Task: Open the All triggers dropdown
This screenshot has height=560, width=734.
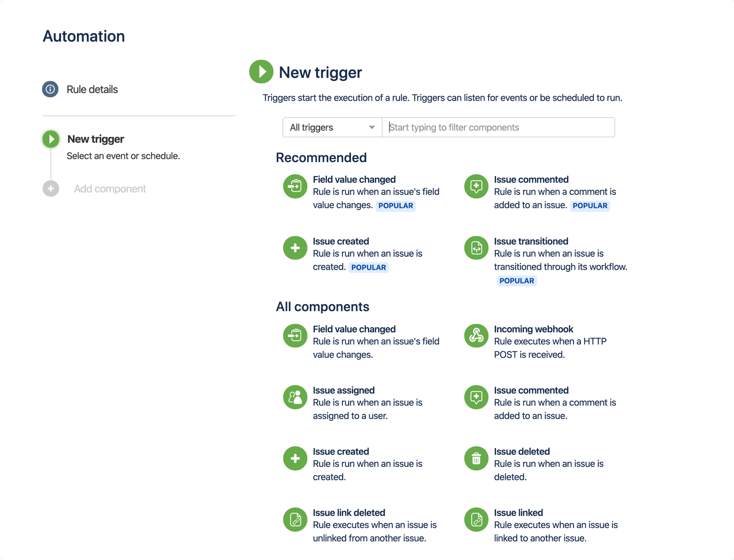Action: (x=332, y=127)
